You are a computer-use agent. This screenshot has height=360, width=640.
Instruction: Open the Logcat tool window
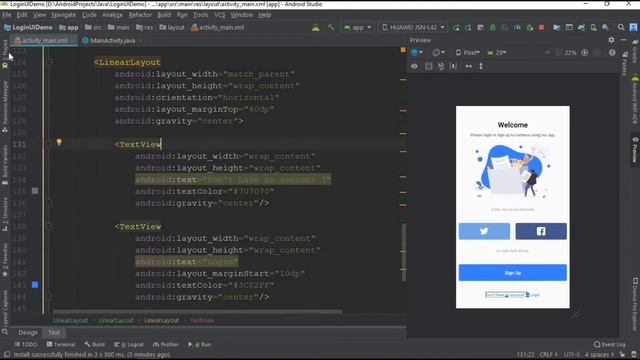[x=129, y=344]
